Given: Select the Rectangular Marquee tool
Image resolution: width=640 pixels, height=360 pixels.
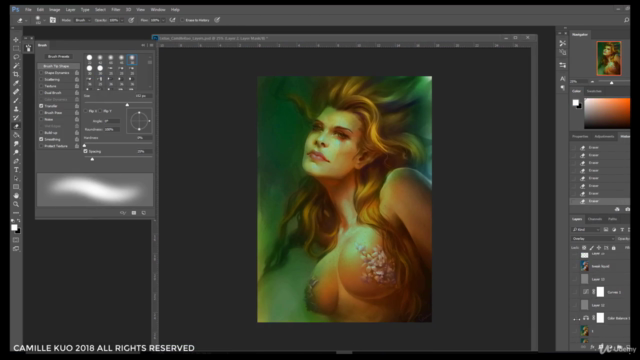Looking at the screenshot, I should click(16, 48).
